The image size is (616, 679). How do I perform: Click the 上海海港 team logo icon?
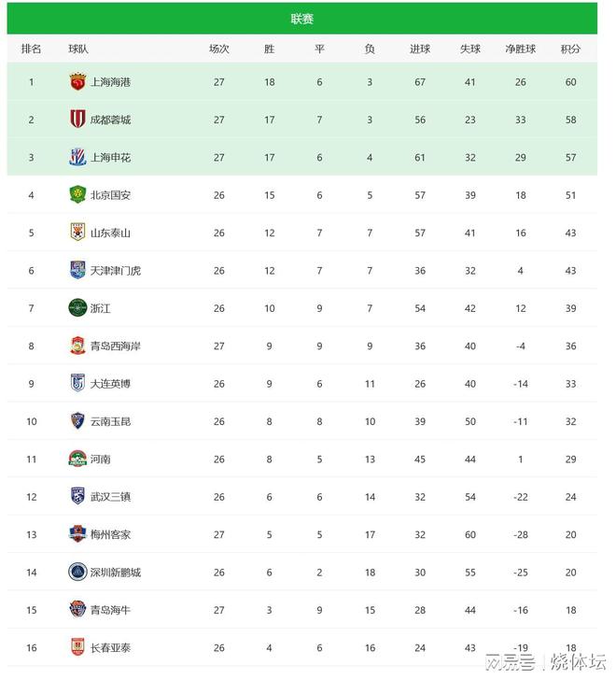click(x=77, y=82)
